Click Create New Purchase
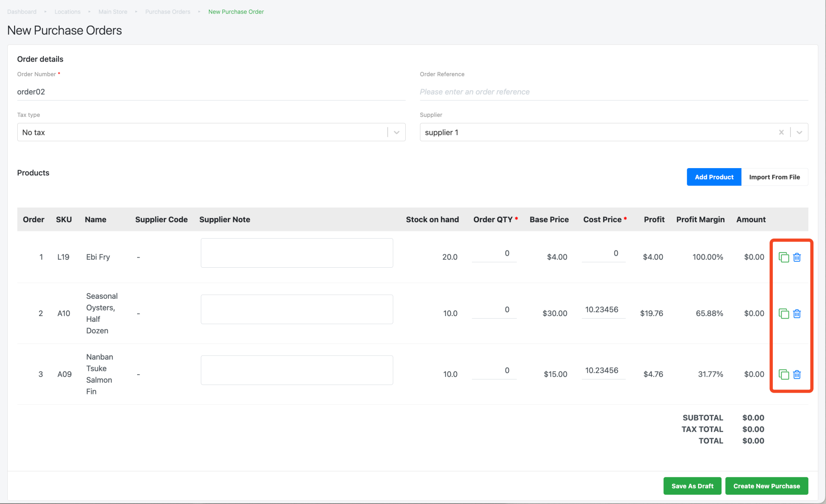Image resolution: width=826 pixels, height=504 pixels. point(766,486)
